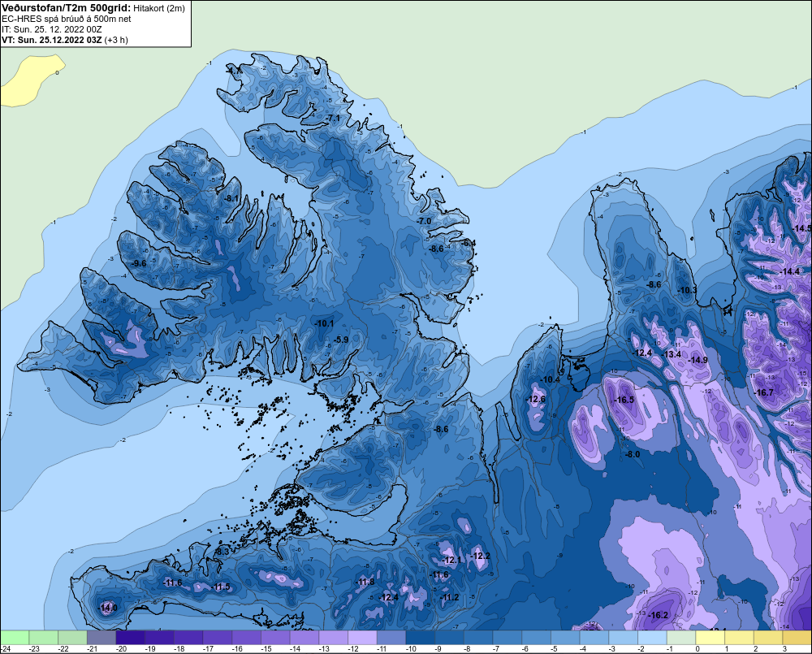Select the -16.5 temperature reading

[x=624, y=400]
